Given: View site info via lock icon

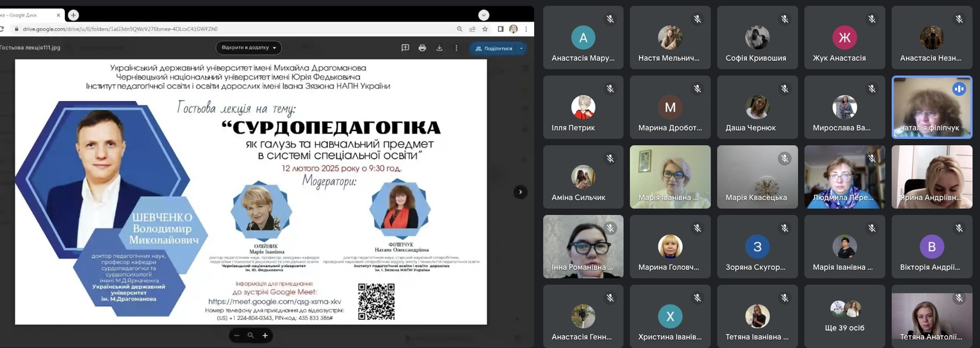Looking at the screenshot, I should click(x=17, y=29).
